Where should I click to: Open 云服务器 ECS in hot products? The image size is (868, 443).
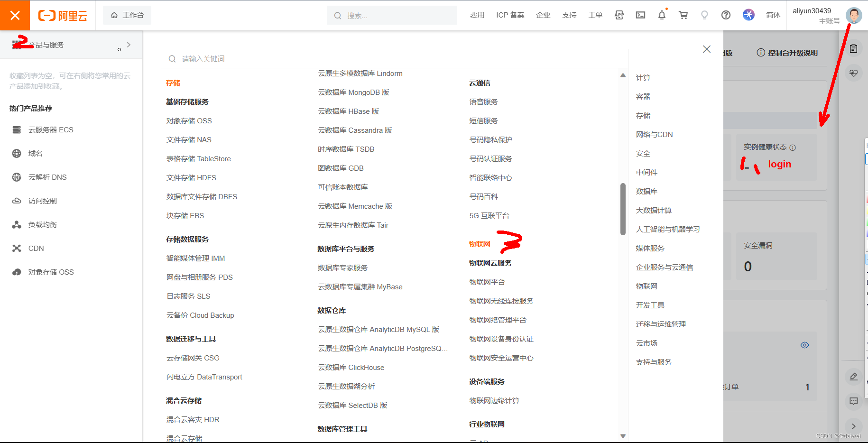[x=51, y=130]
